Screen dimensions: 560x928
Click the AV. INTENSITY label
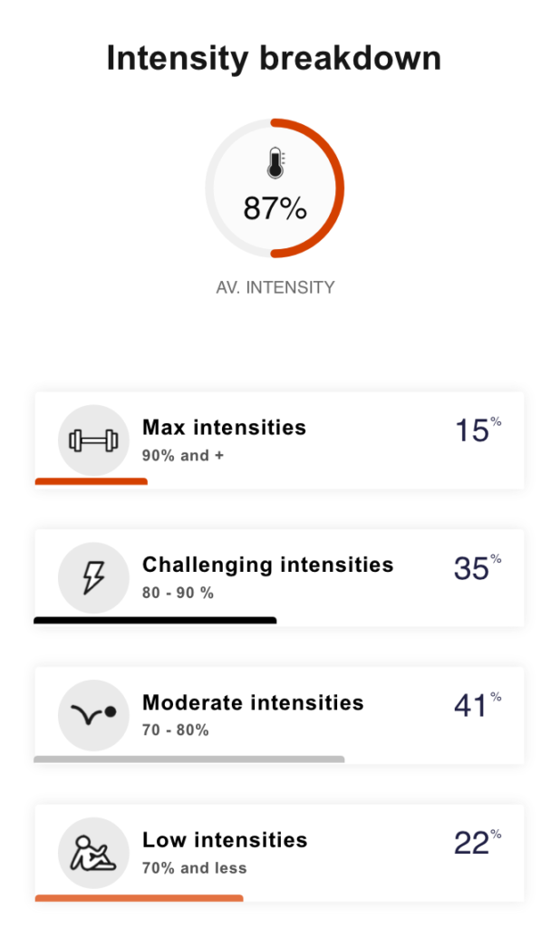coord(275,287)
